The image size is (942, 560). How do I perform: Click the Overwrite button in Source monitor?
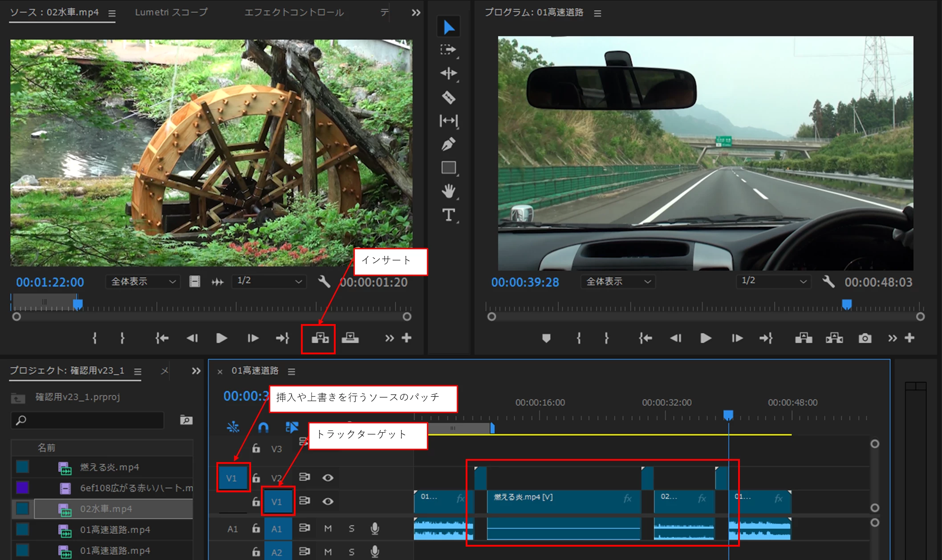[x=350, y=338]
